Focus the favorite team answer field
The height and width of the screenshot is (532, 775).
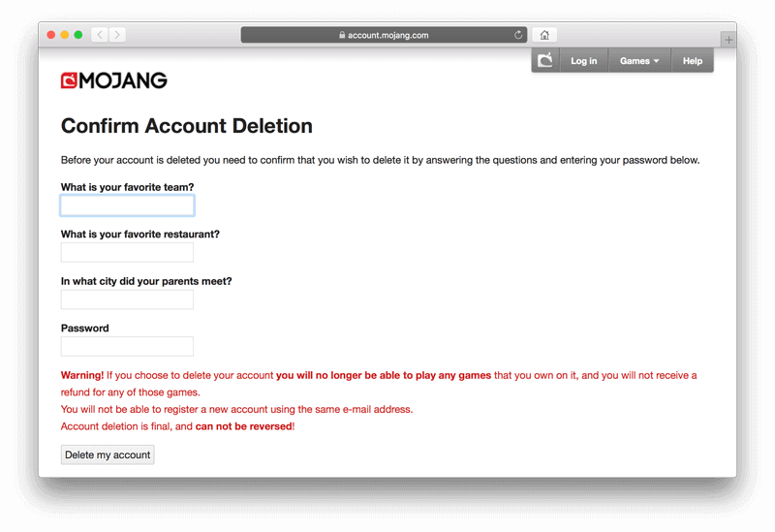127,205
